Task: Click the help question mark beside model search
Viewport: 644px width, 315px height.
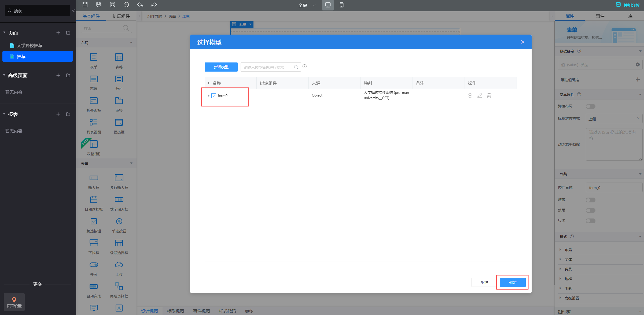Action: pyautogui.click(x=304, y=66)
